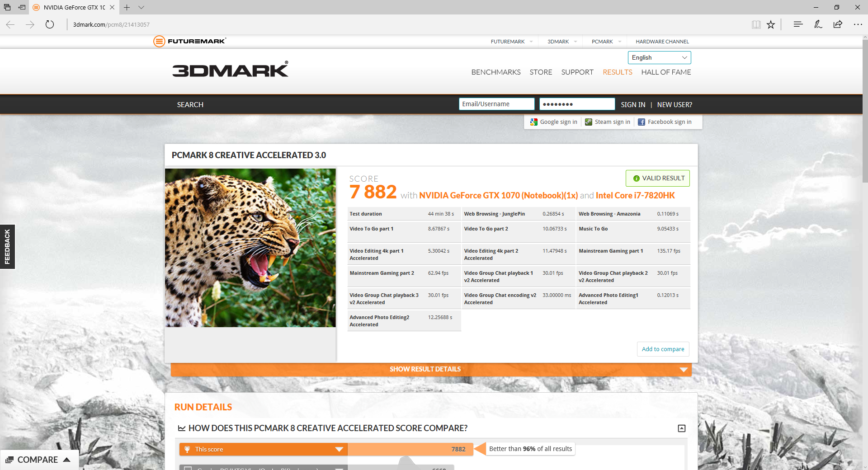
Task: Add page to favorites with star icon
Action: pos(771,24)
